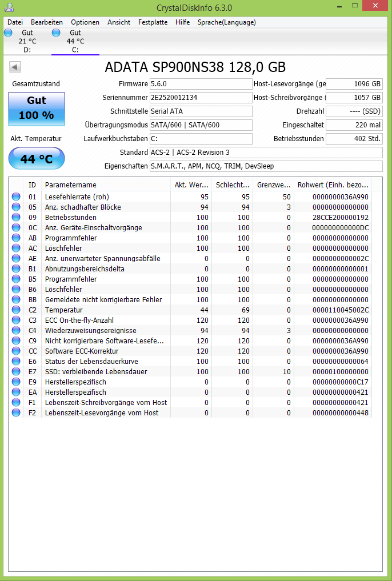The width and height of the screenshot is (392, 581).
Task: Click the Eigenschaften field with S.M.A.R.T.
Action: (x=266, y=166)
